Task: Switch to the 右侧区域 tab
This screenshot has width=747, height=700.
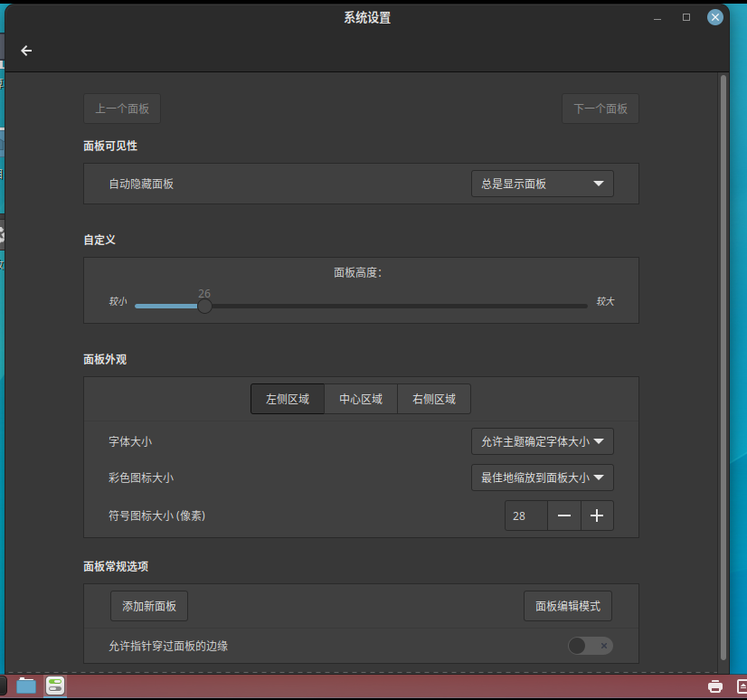Action: [x=434, y=399]
